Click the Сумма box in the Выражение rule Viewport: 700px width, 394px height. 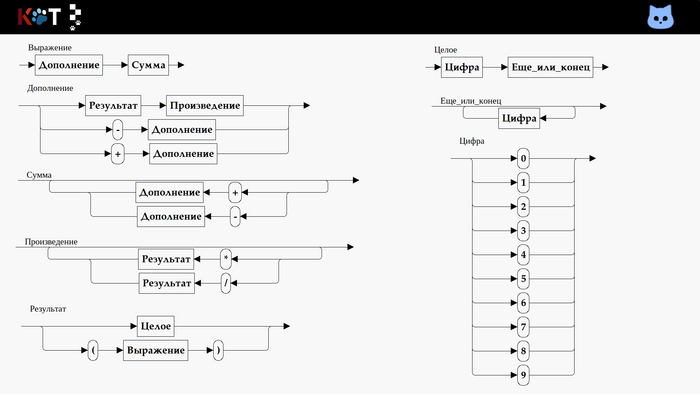(148, 65)
